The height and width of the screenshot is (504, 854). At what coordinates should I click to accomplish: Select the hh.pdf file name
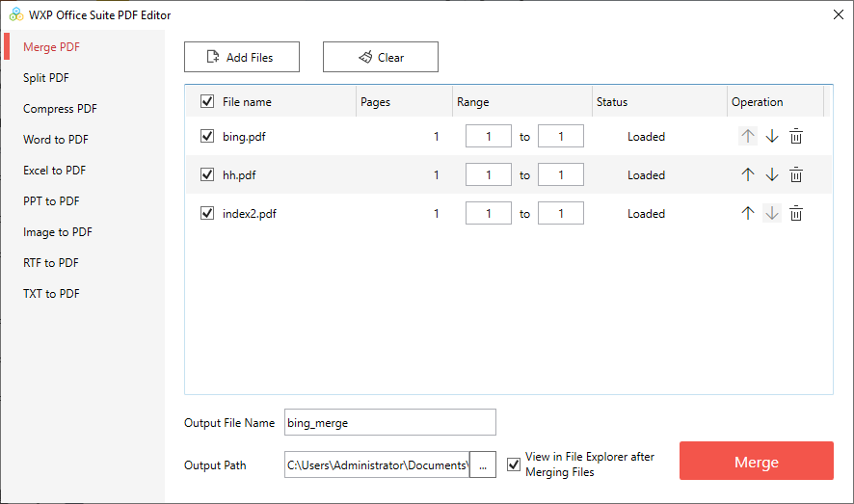(x=239, y=175)
